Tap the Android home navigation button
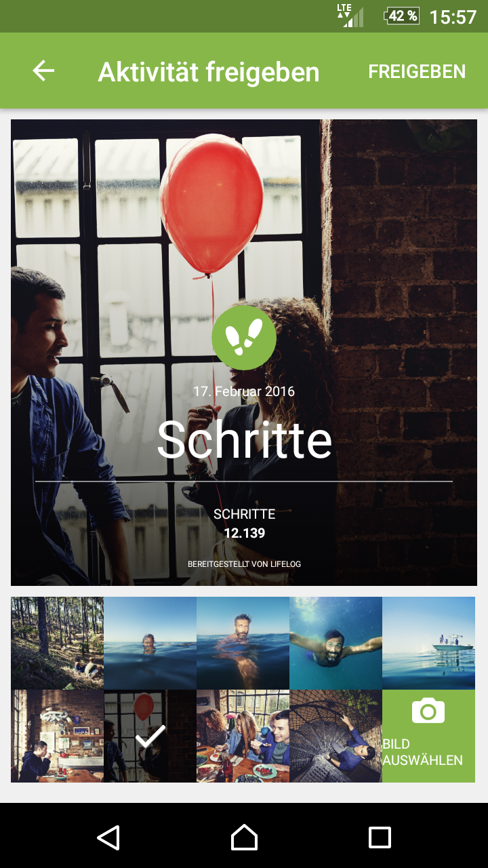Image resolution: width=488 pixels, height=868 pixels. coord(244,837)
